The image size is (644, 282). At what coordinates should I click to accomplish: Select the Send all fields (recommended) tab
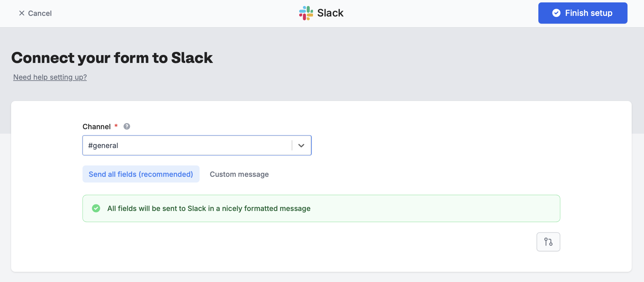141,174
